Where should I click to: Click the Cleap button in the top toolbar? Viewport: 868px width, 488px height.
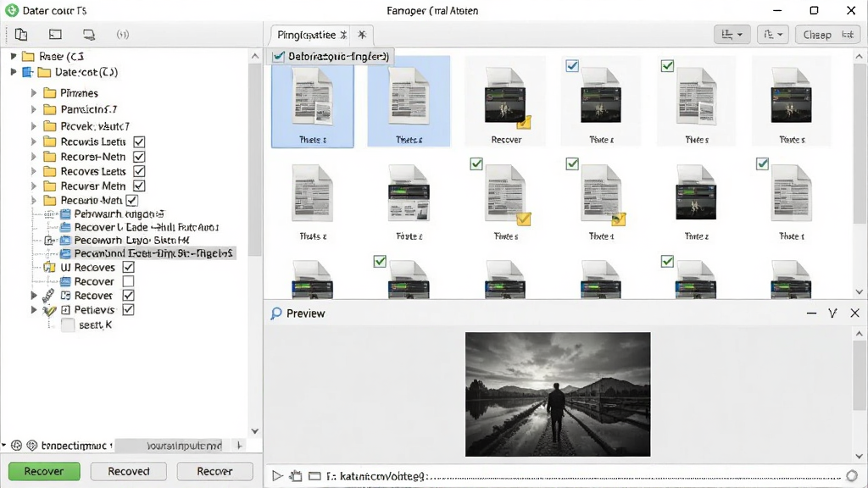pyautogui.click(x=827, y=35)
